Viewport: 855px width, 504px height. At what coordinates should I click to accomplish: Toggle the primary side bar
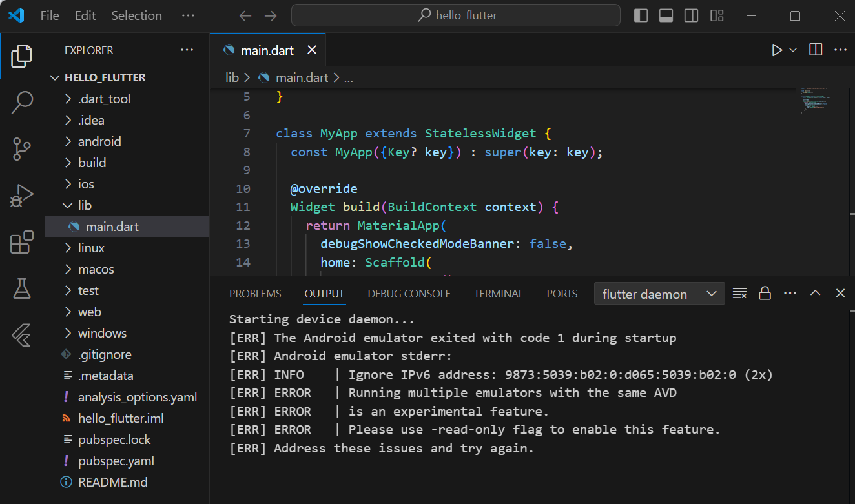coord(641,16)
